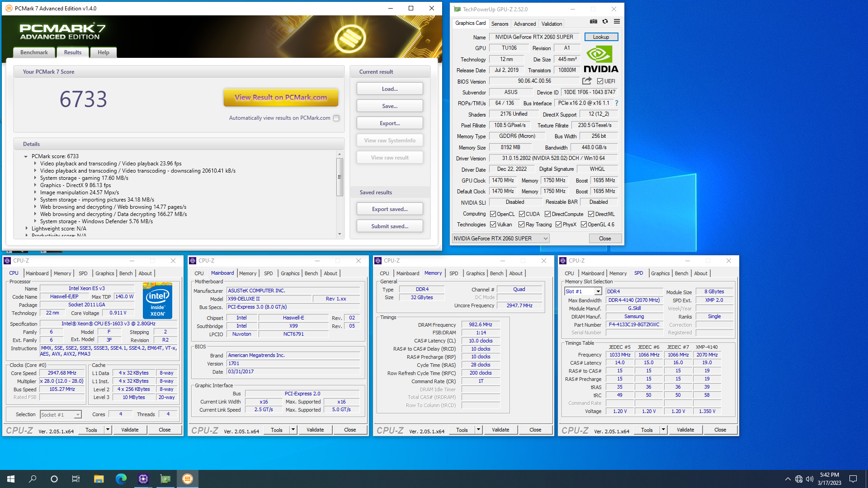
Task: Toggle the CUDA checkbox
Action: click(x=522, y=214)
